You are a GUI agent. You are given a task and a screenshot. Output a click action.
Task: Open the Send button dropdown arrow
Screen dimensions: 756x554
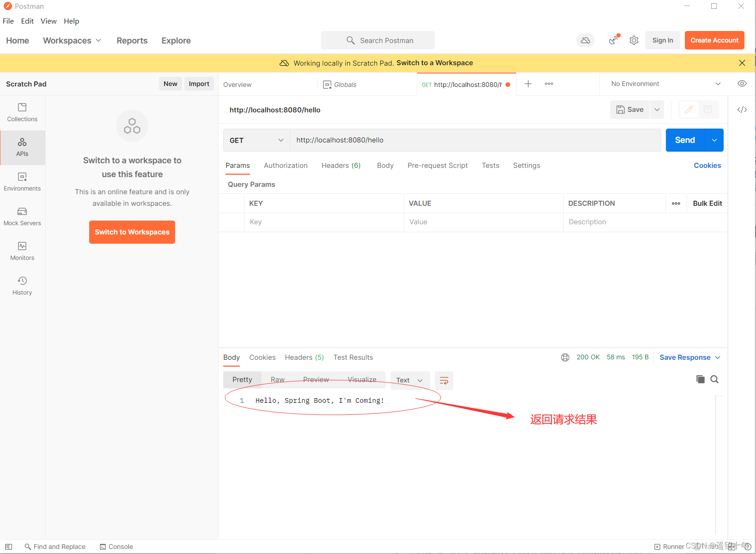click(714, 140)
